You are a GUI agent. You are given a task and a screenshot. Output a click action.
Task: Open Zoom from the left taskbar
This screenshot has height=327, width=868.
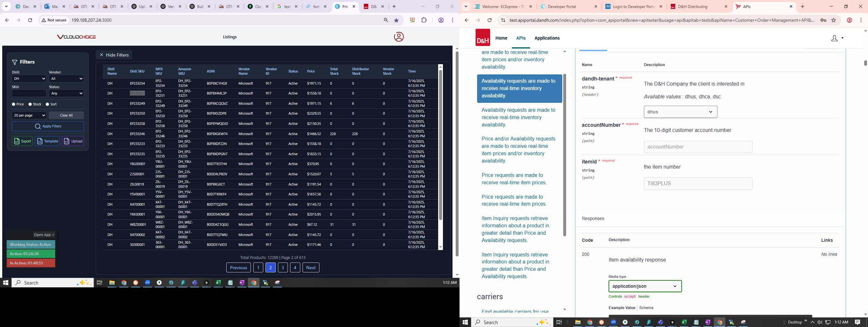pos(147,283)
